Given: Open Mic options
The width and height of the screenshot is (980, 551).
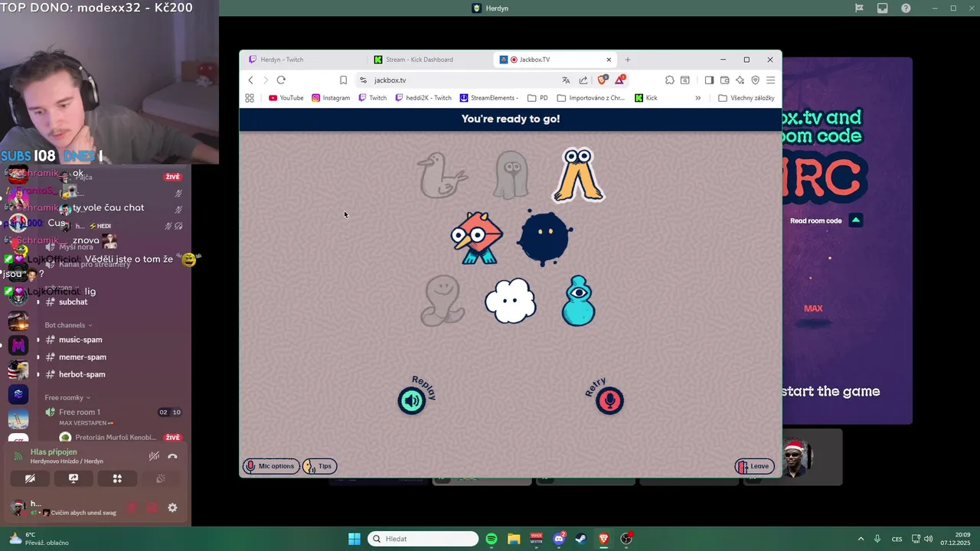Looking at the screenshot, I should [271, 466].
